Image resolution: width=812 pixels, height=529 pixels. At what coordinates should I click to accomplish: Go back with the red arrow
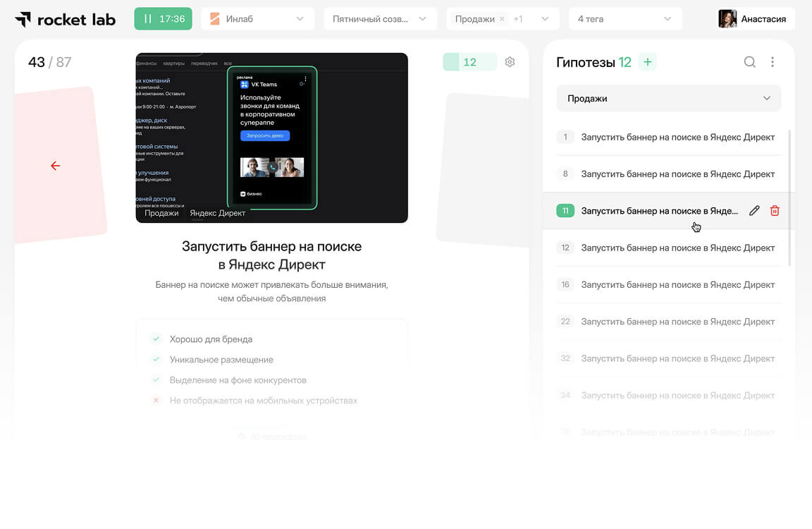click(55, 166)
